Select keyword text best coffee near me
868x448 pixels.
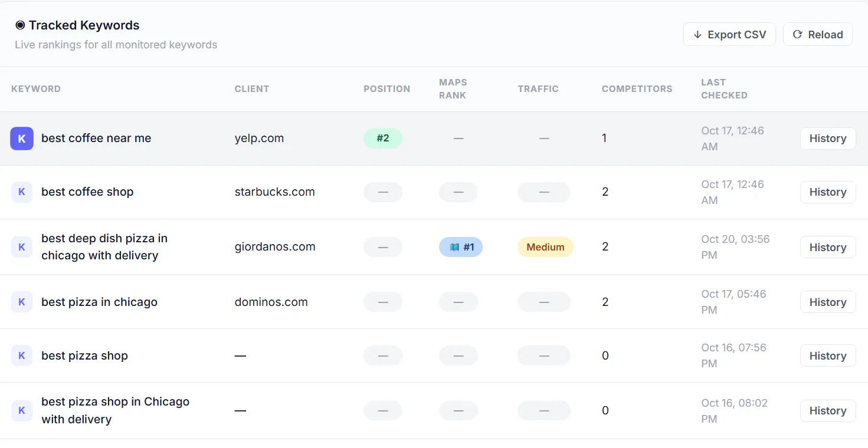(96, 139)
